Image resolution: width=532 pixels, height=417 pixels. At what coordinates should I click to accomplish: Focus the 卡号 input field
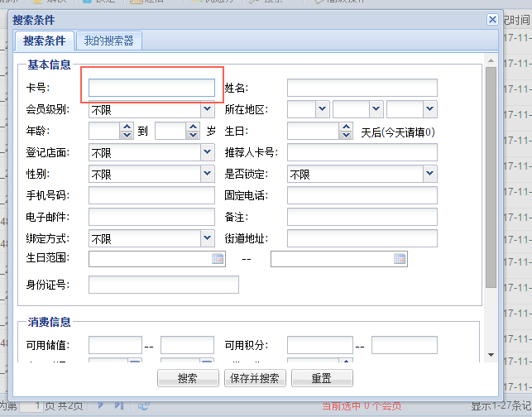coord(151,88)
